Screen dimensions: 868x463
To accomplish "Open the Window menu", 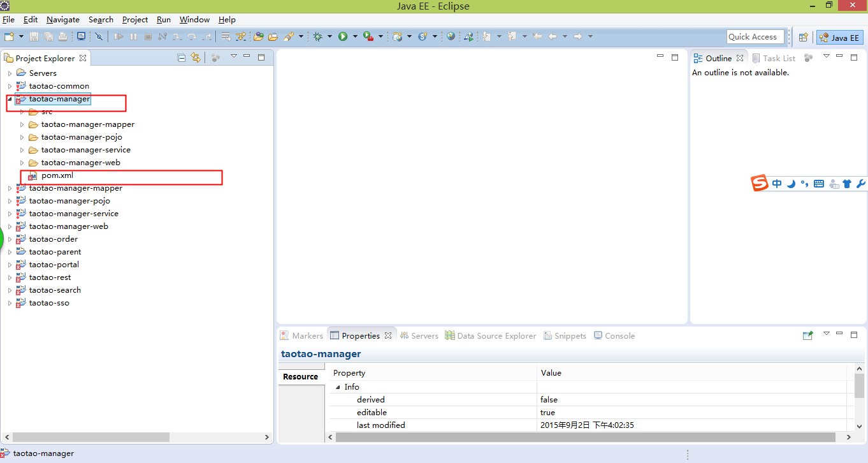I will (x=194, y=20).
